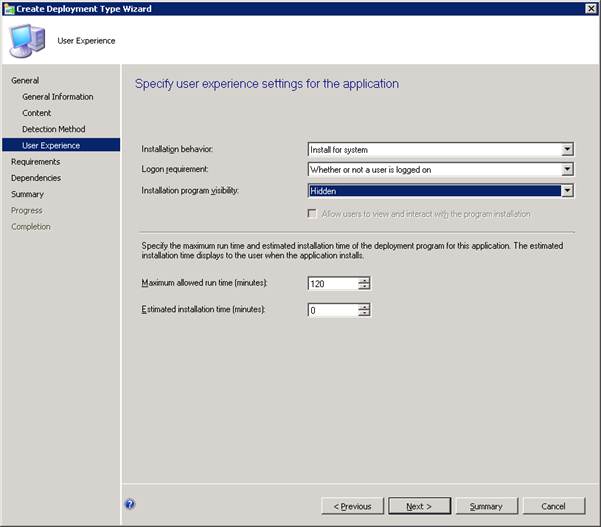Go to the General Information step
Screen dimensions: 601x527
click(58, 97)
